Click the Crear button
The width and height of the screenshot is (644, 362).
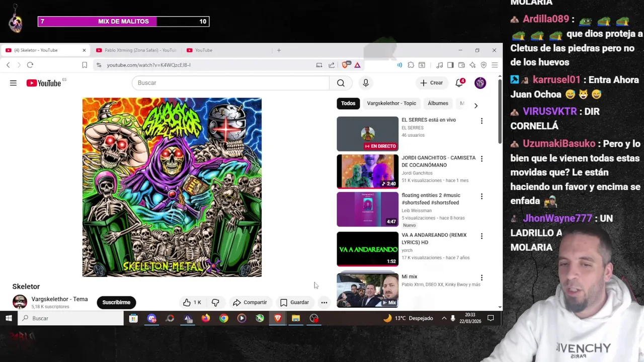tap(432, 83)
